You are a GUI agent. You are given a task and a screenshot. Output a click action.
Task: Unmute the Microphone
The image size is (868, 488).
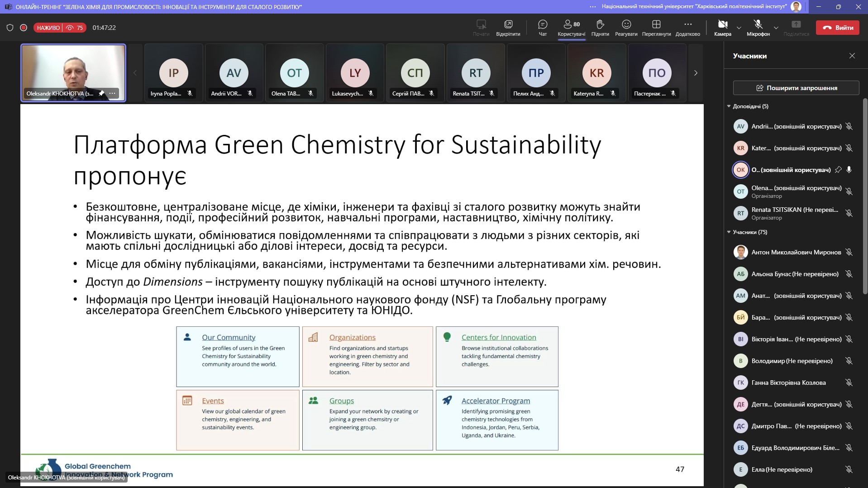pyautogui.click(x=758, y=28)
